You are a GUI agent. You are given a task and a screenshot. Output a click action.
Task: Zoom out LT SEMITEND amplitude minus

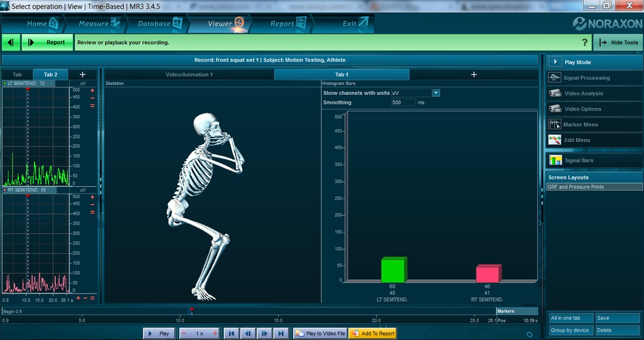pyautogui.click(x=92, y=98)
